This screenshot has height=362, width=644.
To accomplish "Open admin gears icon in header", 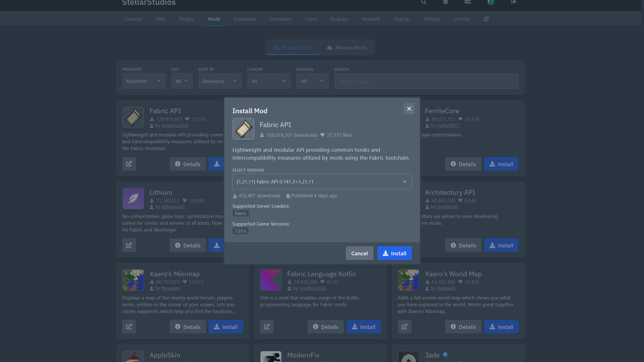I will pos(468,2).
